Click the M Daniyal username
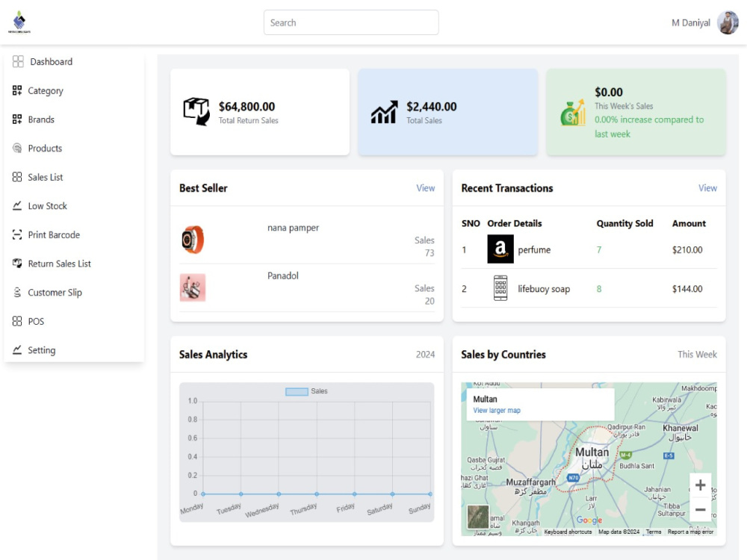This screenshot has width=747, height=560. [691, 23]
